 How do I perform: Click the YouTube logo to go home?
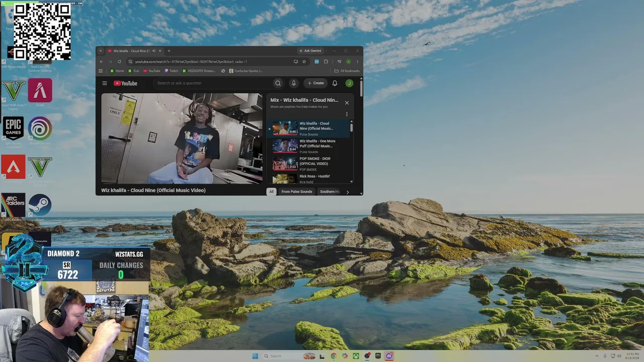coord(125,83)
